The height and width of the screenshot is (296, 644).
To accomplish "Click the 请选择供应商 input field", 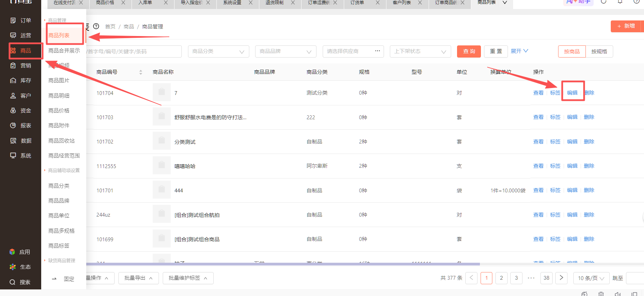I will click(x=353, y=51).
